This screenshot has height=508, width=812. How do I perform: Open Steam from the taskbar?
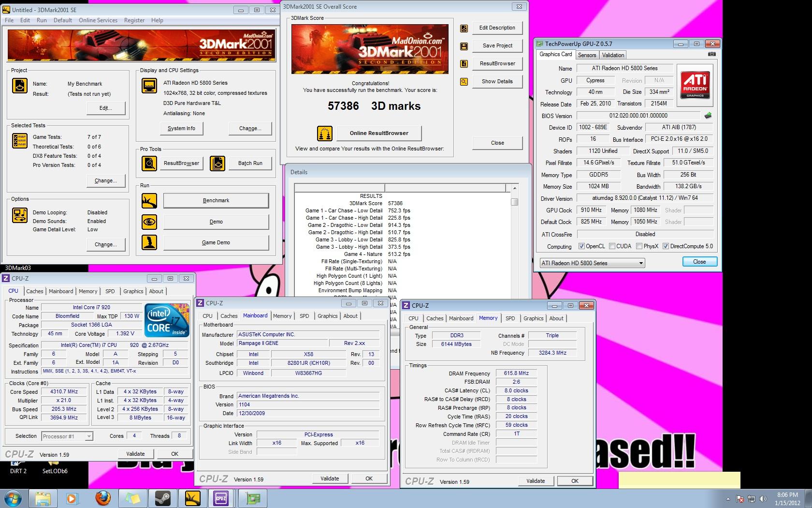[162, 498]
